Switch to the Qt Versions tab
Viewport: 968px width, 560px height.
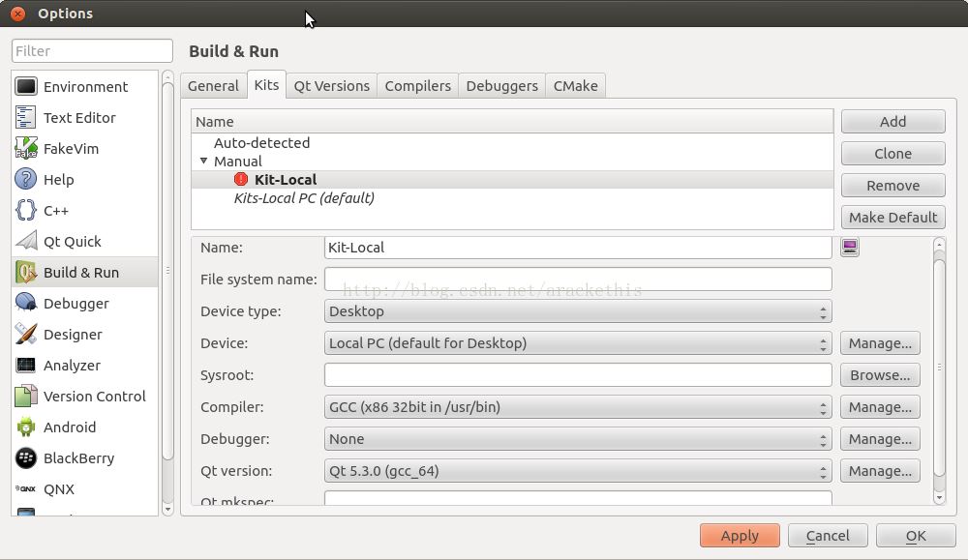(x=331, y=86)
